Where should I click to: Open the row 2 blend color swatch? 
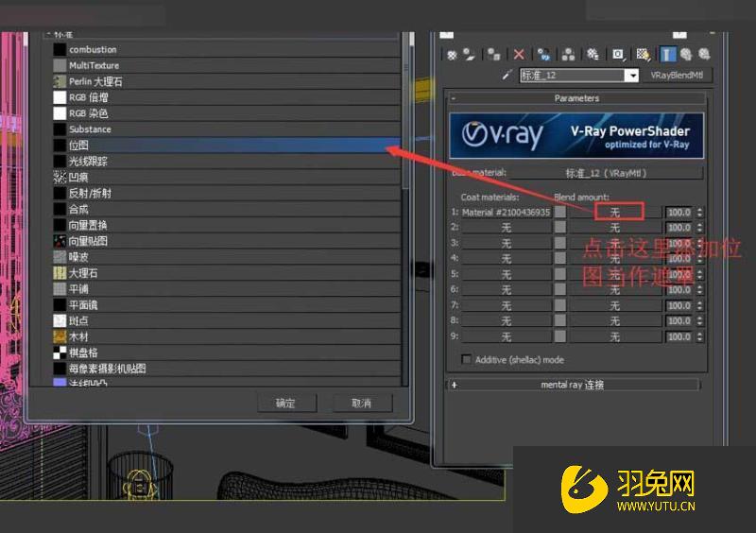point(560,228)
